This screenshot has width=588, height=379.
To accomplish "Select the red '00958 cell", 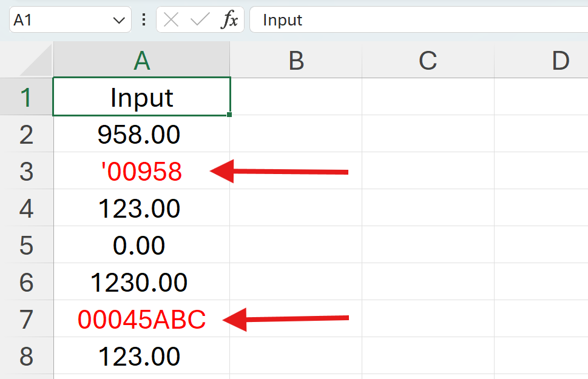I will (x=141, y=172).
